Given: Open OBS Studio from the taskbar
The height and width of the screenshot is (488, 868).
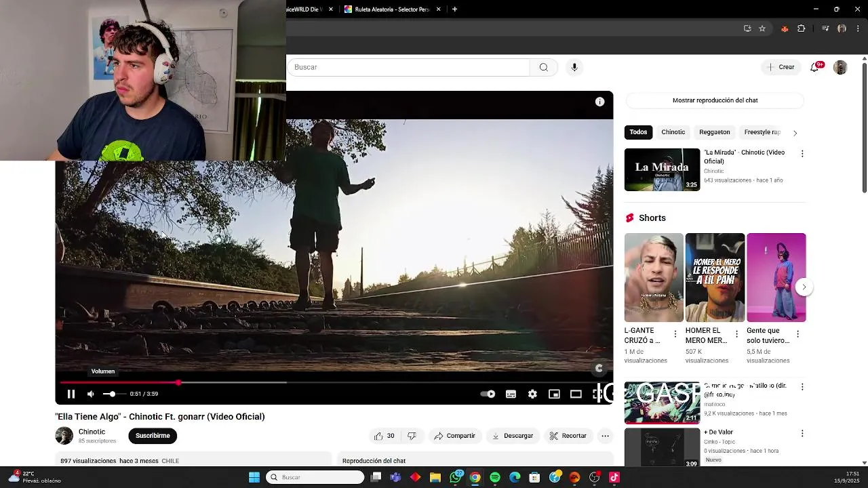Looking at the screenshot, I should [x=595, y=477].
